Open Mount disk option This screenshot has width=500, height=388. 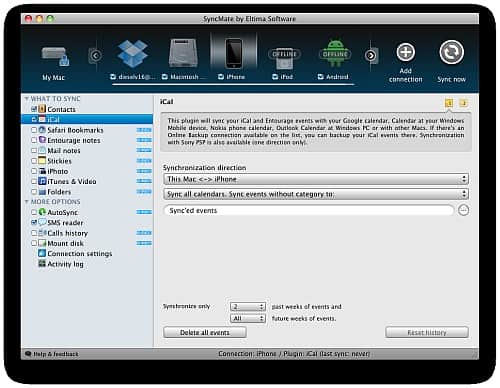point(65,243)
